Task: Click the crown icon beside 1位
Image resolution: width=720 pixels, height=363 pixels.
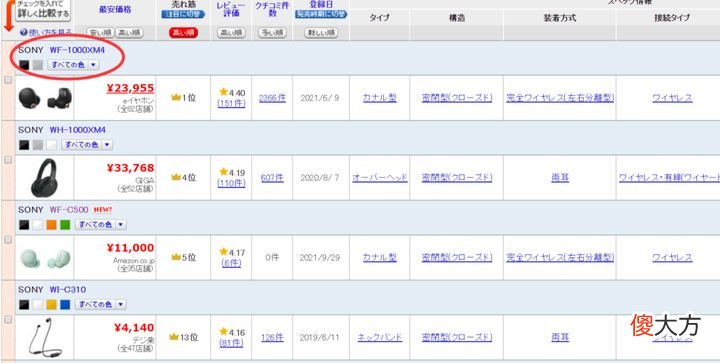Action: click(175, 97)
